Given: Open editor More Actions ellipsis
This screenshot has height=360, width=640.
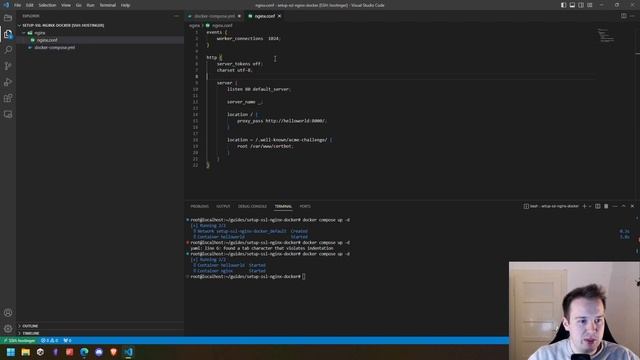Looking at the screenshot, I should pos(632,16).
